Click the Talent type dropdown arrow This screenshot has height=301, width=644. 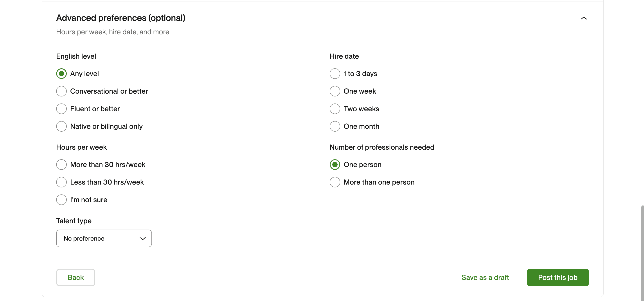[143, 239]
